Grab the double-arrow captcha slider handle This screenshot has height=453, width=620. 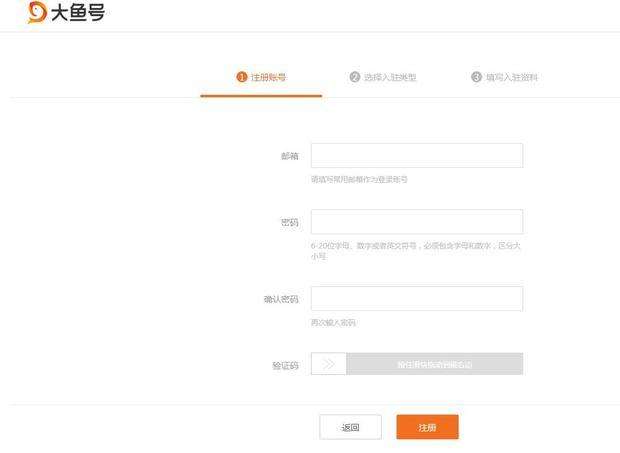click(x=329, y=364)
